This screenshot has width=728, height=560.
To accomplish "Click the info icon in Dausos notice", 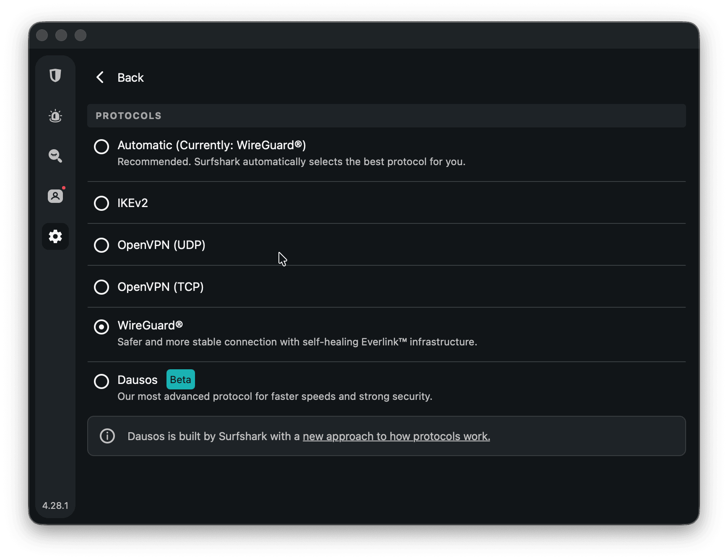I will pyautogui.click(x=107, y=436).
